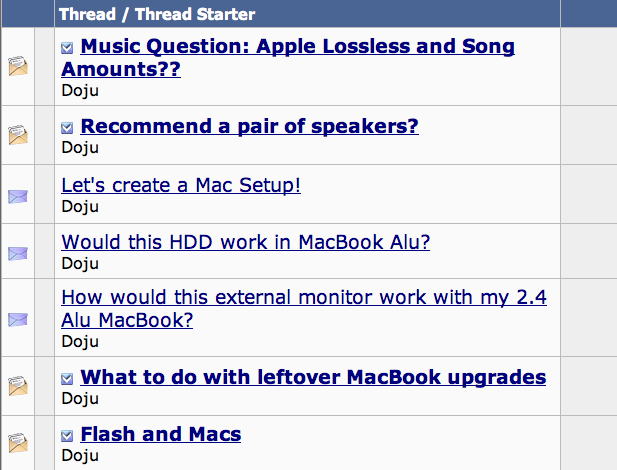Viewport: 617px width, 470px height.
Task: Click the envelope icon beside the HDD MacBook Alu thread
Action: pyautogui.click(x=18, y=253)
